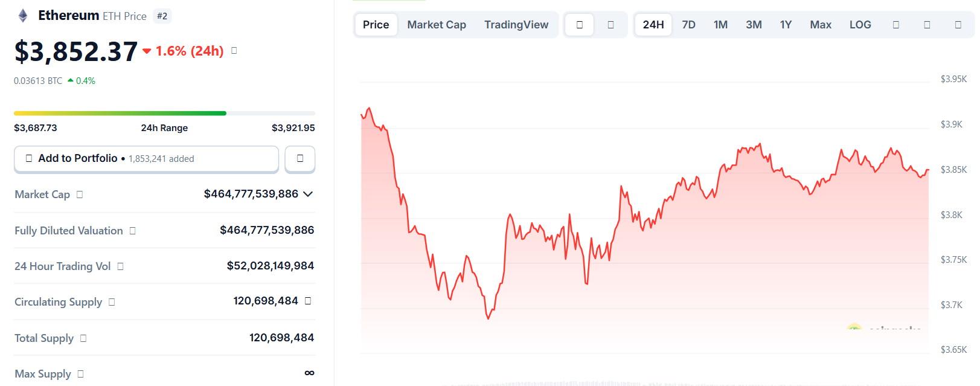The width and height of the screenshot is (980, 386).
Task: Click the icon right of 120,698,484 circulating value
Action: (x=308, y=301)
